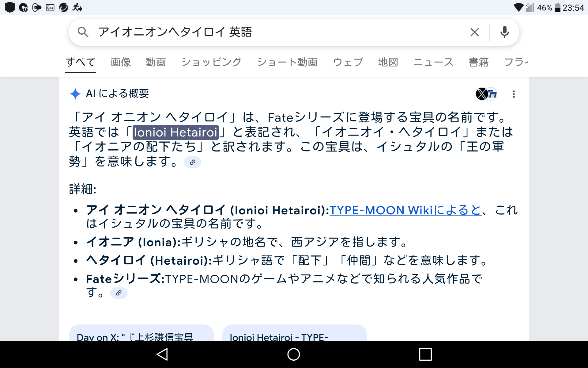This screenshot has height=368, width=588.
Task: Open Android recent apps square button
Action: (425, 355)
